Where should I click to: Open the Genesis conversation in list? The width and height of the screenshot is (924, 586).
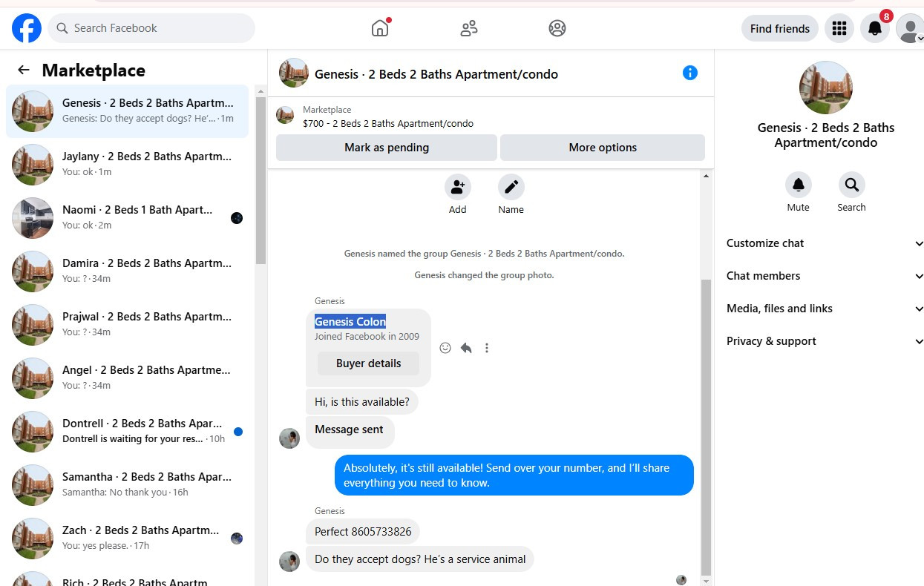point(128,111)
